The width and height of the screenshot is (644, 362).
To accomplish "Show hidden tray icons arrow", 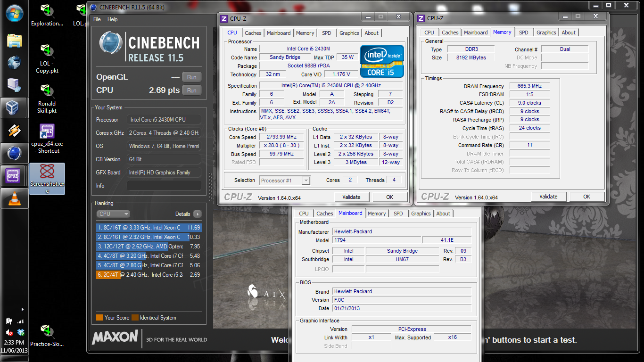I will tap(22, 310).
